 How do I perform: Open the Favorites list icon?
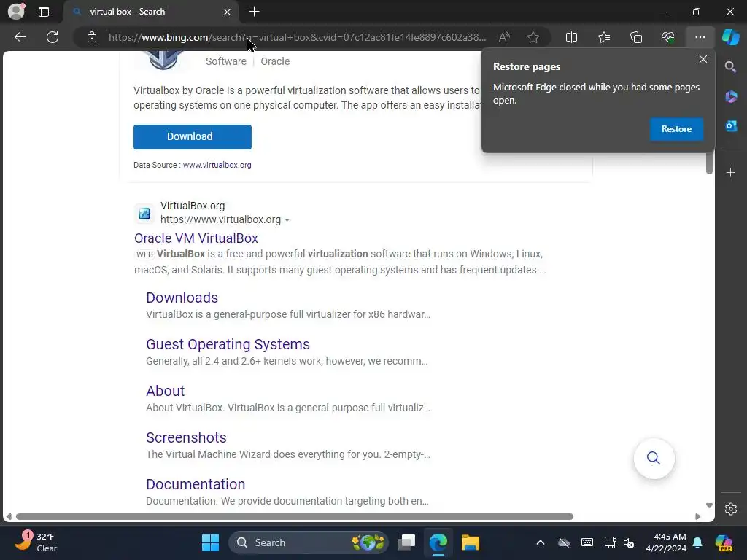point(603,37)
